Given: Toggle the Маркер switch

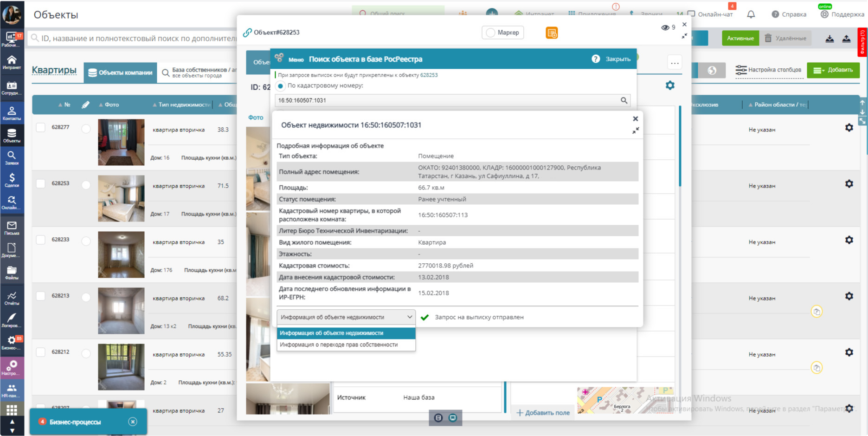Looking at the screenshot, I should point(491,33).
